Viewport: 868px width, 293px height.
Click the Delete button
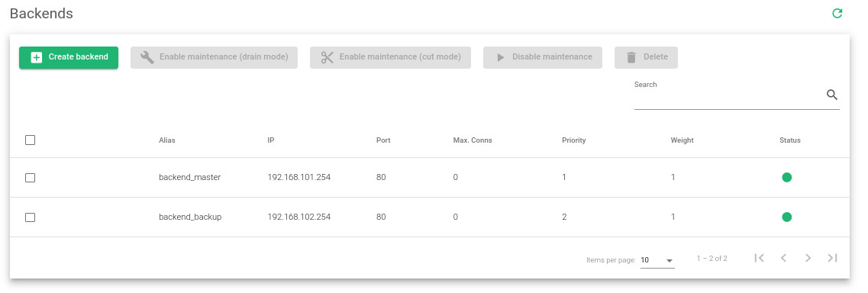646,57
